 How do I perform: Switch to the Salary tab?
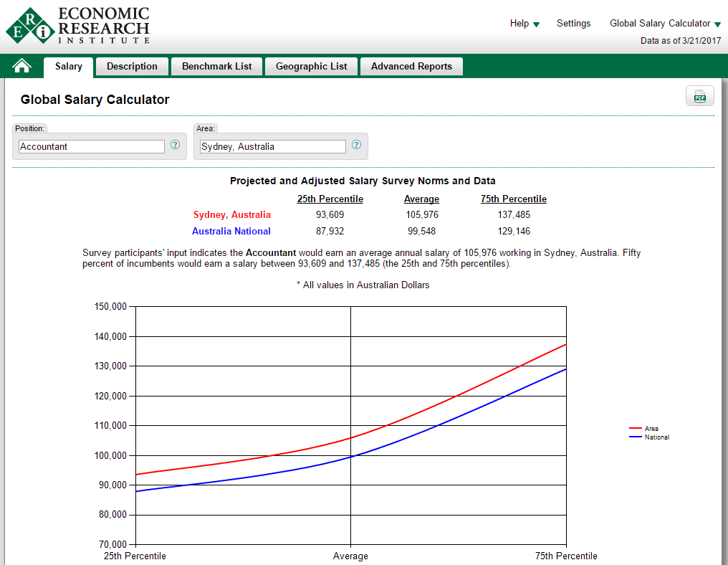69,67
